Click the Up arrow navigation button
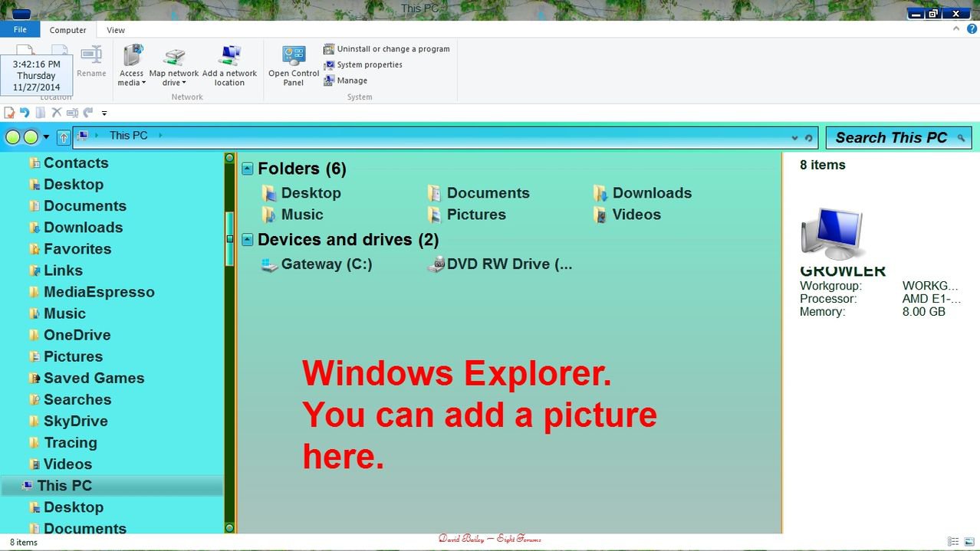The height and width of the screenshot is (551, 980). 64,137
